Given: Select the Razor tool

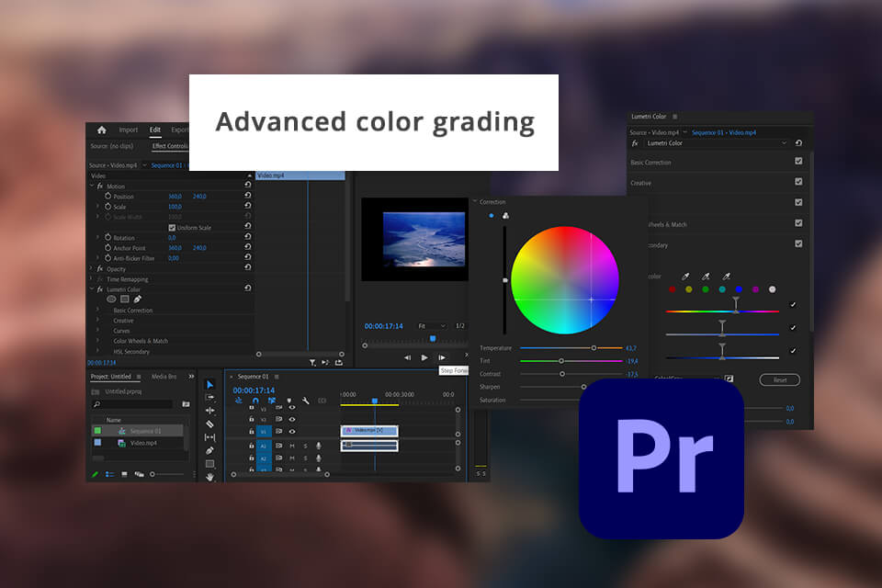Looking at the screenshot, I should (209, 424).
